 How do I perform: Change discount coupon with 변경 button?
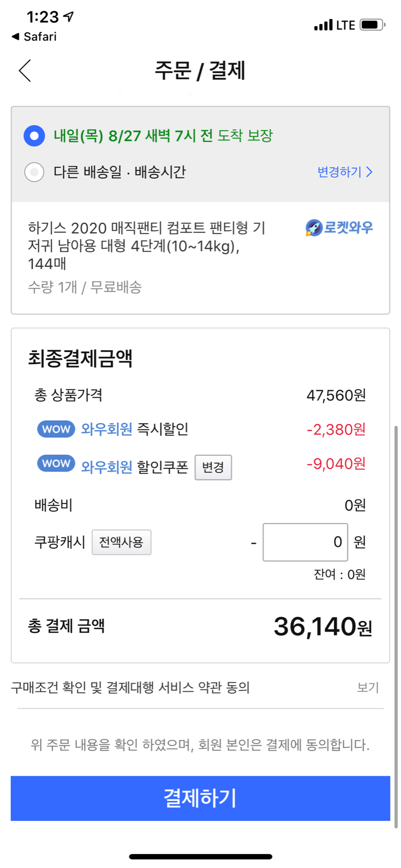213,467
